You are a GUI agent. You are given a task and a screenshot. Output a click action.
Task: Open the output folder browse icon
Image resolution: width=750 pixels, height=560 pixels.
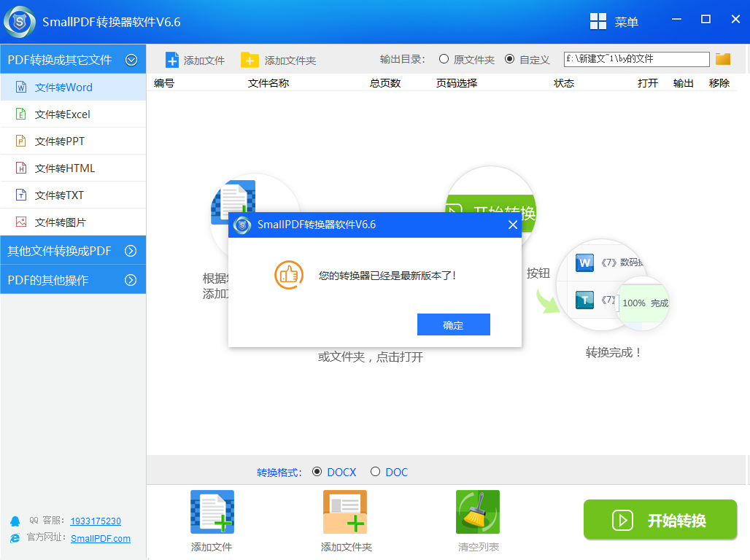pos(723,59)
